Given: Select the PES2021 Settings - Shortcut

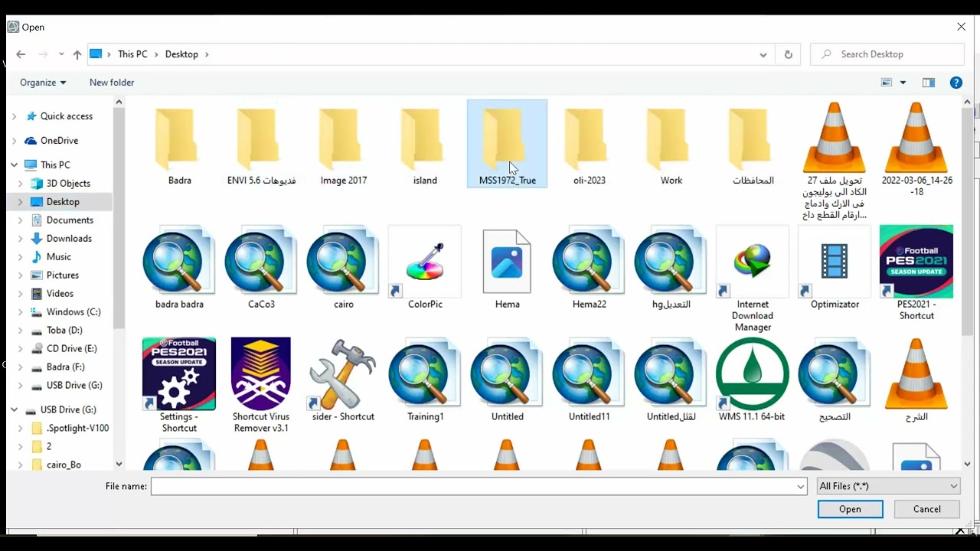Looking at the screenshot, I should 179,385.
